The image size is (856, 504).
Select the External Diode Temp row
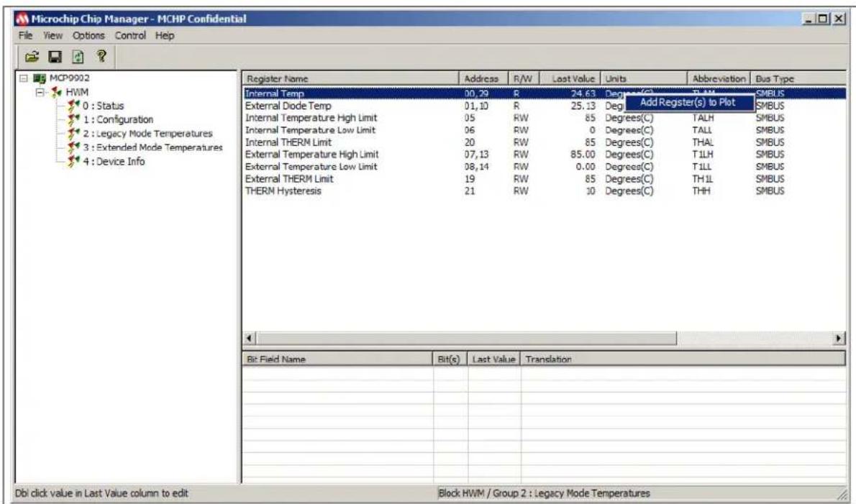[x=545, y=106]
